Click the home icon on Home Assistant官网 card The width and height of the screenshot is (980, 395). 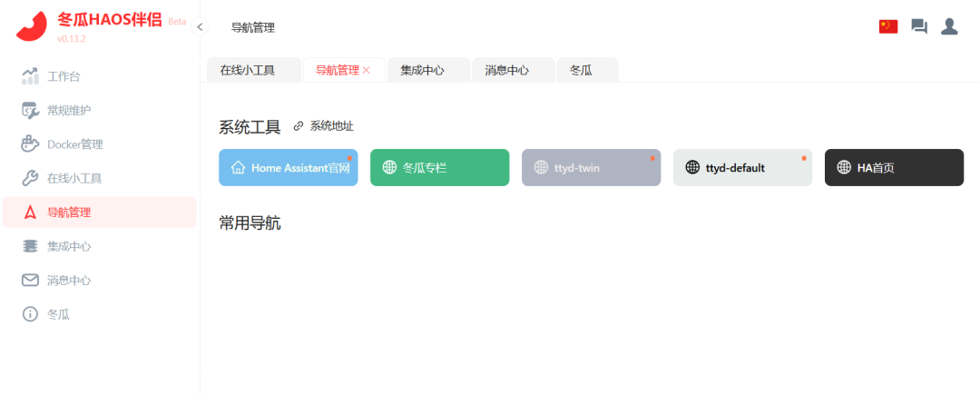pyautogui.click(x=238, y=167)
